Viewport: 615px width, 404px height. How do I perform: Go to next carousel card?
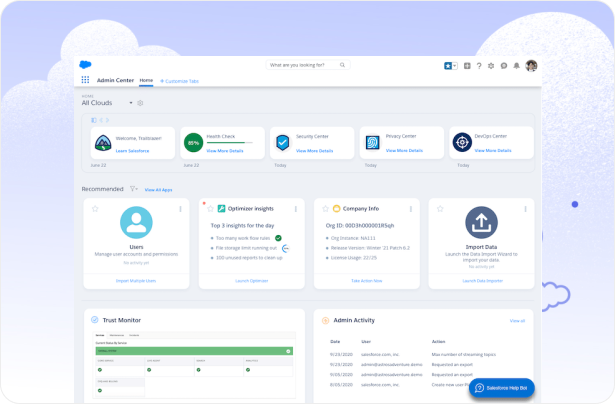pyautogui.click(x=107, y=120)
